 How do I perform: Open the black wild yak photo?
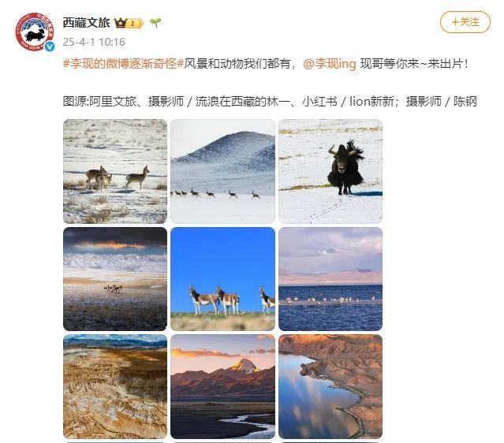[330, 171]
